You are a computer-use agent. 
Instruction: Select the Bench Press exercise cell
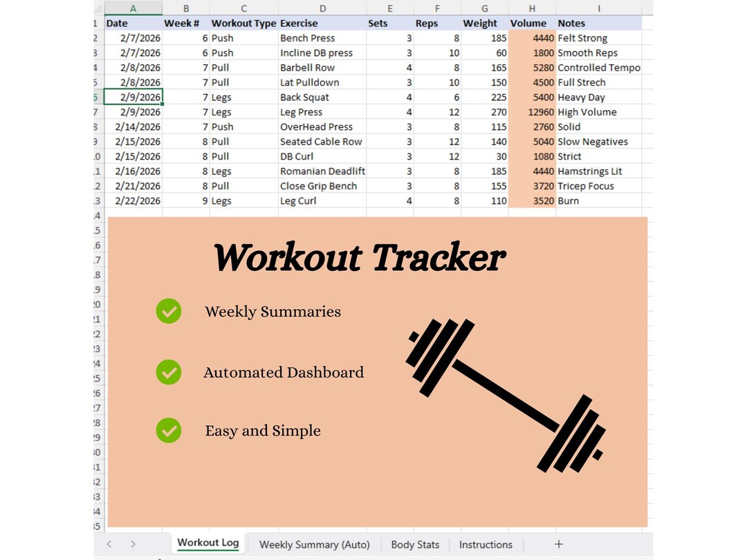[322, 38]
